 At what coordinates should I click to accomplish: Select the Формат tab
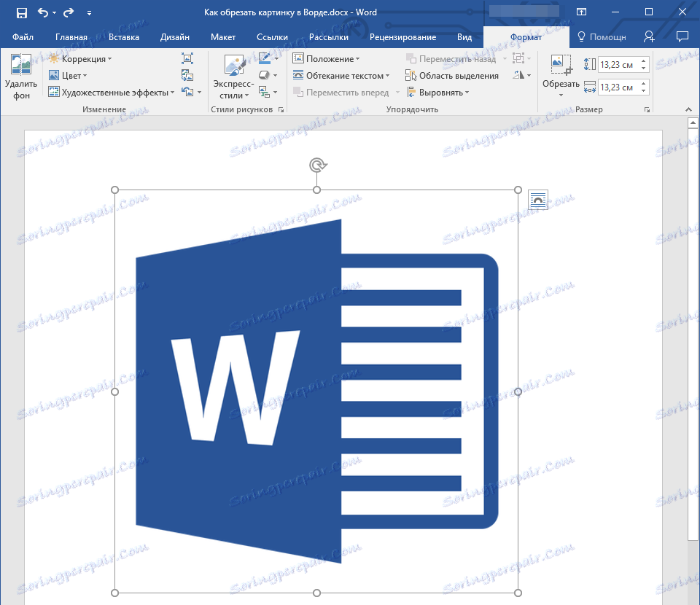(526, 37)
